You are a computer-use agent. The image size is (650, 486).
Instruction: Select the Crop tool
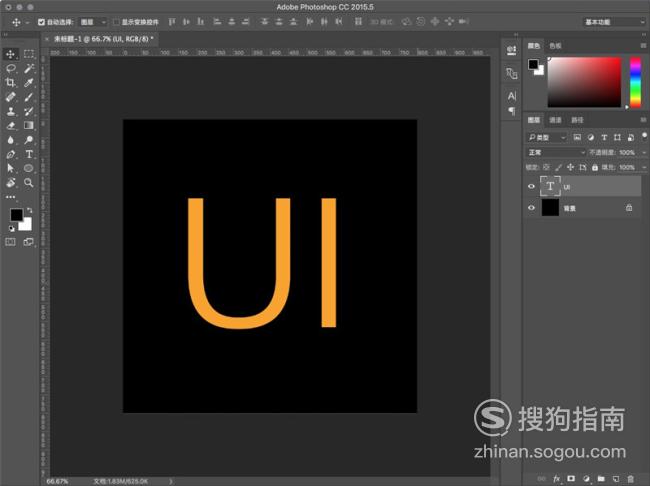coord(10,83)
